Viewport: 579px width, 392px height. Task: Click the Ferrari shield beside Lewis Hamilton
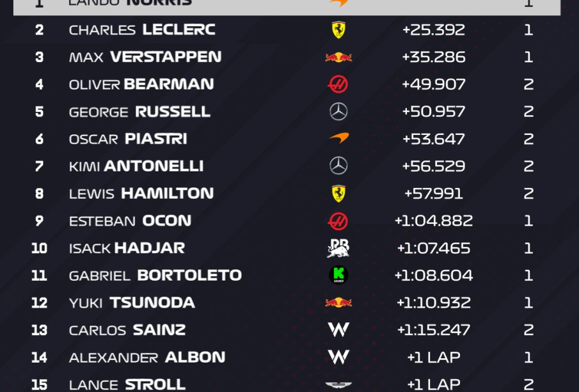click(338, 194)
